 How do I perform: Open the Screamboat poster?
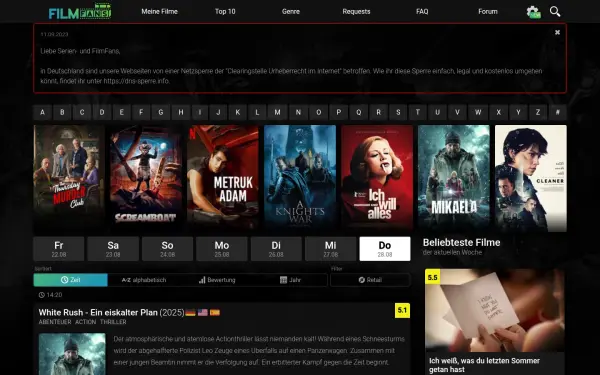pyautogui.click(x=146, y=178)
